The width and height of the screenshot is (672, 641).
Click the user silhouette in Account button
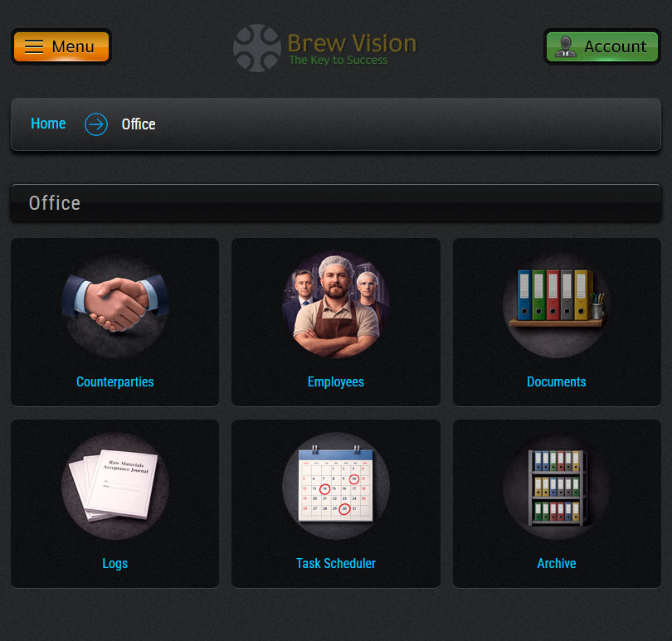click(x=566, y=46)
